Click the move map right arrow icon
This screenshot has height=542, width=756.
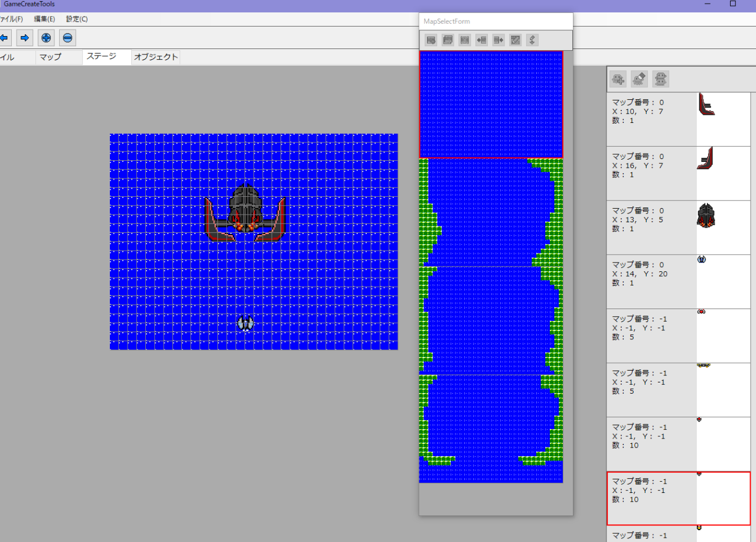coord(498,40)
